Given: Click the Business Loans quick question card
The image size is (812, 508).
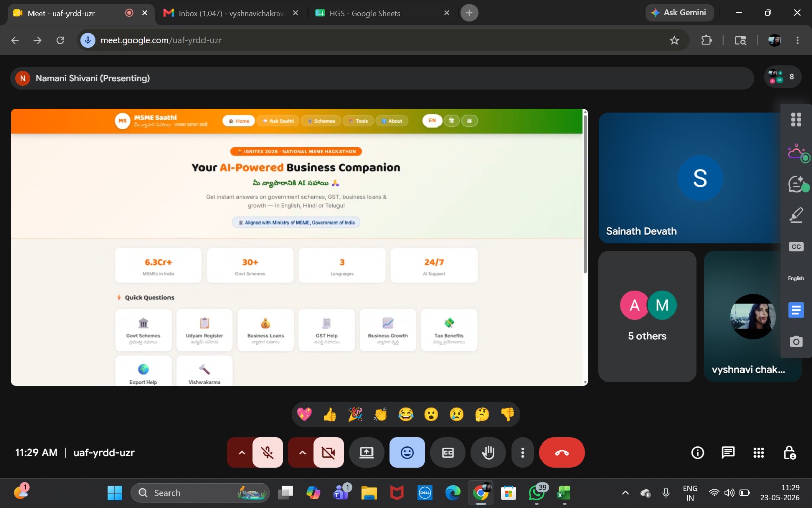Looking at the screenshot, I should tap(265, 330).
